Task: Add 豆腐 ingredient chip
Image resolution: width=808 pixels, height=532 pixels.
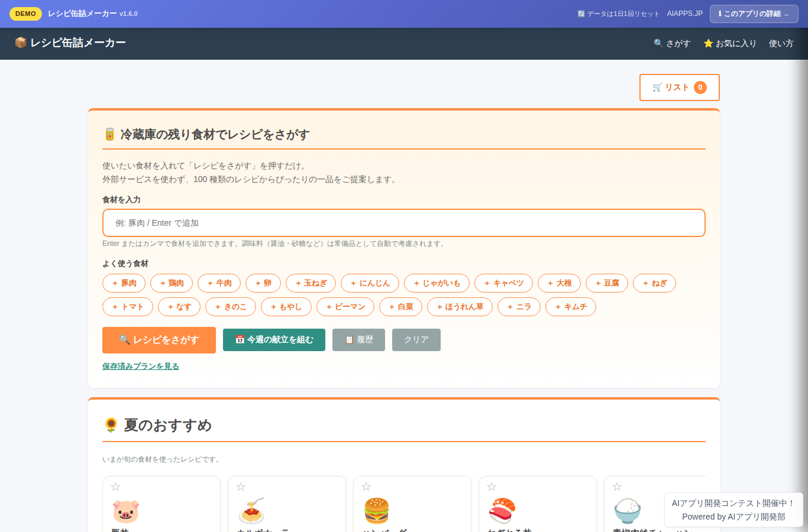Action: [607, 283]
